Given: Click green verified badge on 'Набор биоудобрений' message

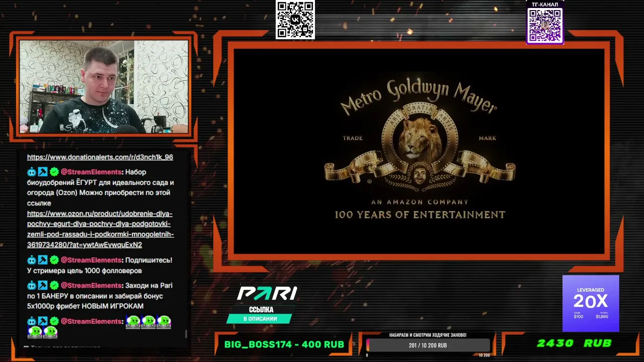Looking at the screenshot, I should click(54, 172).
